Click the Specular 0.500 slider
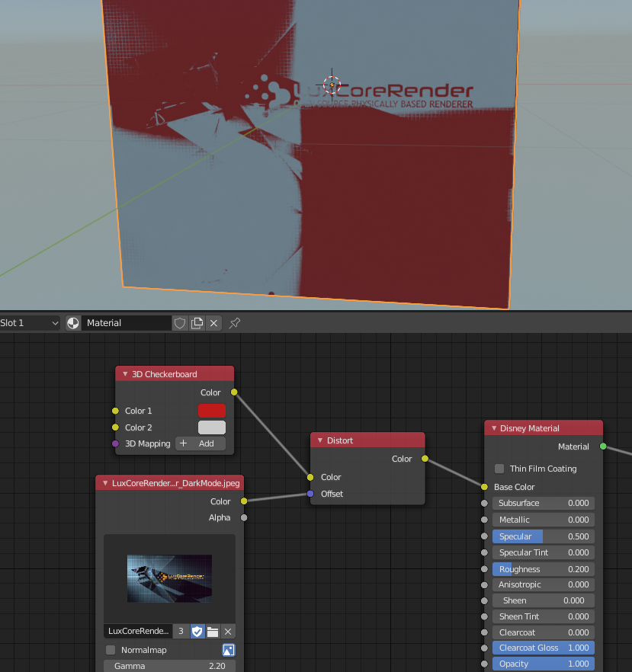The height and width of the screenshot is (672, 632). [x=544, y=536]
